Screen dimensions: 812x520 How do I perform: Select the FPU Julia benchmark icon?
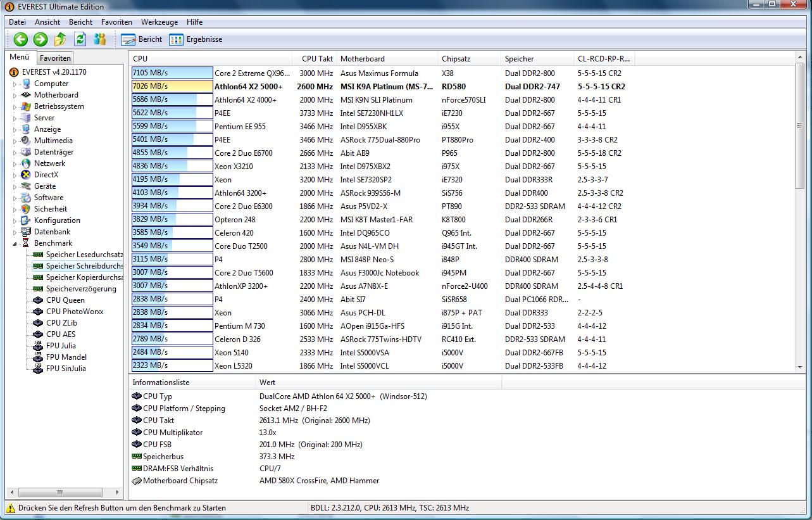pos(38,346)
